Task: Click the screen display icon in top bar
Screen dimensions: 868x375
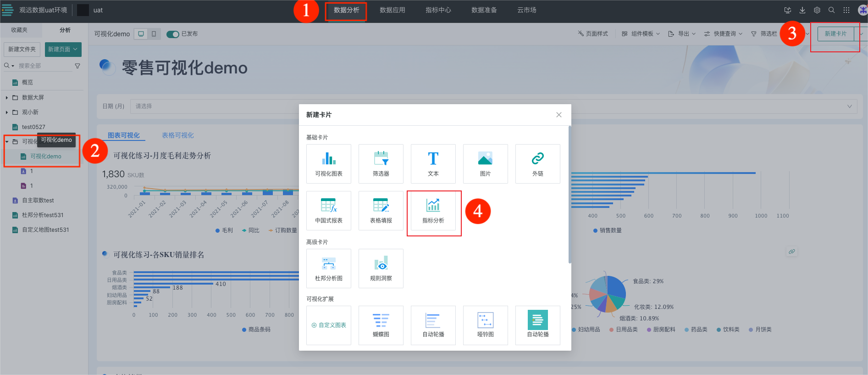Action: coord(788,10)
